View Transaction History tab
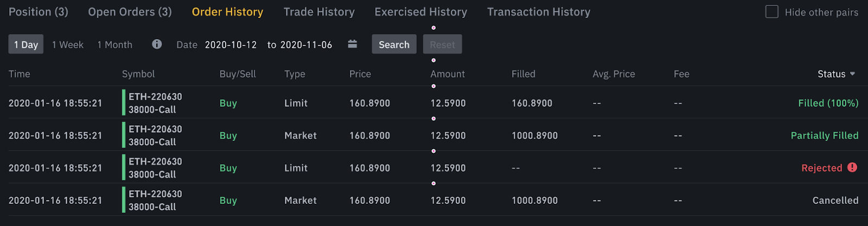The width and height of the screenshot is (868, 226). 539,12
